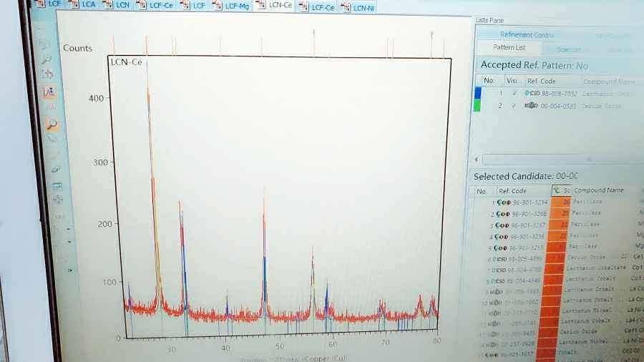Switch to the Scan List tab
644x362 pixels.
pos(568,49)
